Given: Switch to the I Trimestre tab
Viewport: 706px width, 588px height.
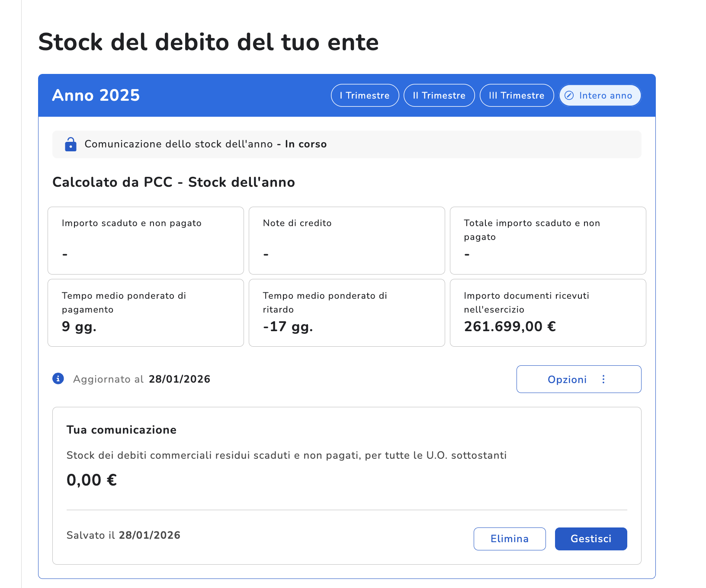Looking at the screenshot, I should pos(365,96).
